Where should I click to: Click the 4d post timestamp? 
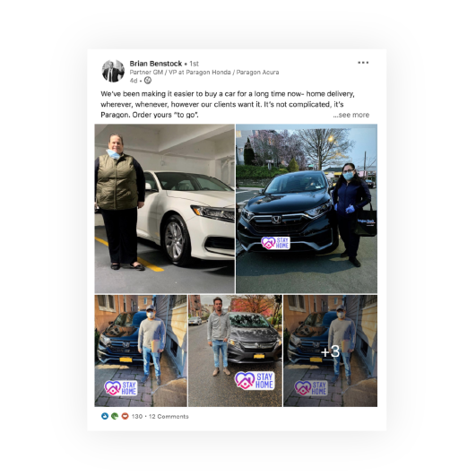[x=134, y=81]
